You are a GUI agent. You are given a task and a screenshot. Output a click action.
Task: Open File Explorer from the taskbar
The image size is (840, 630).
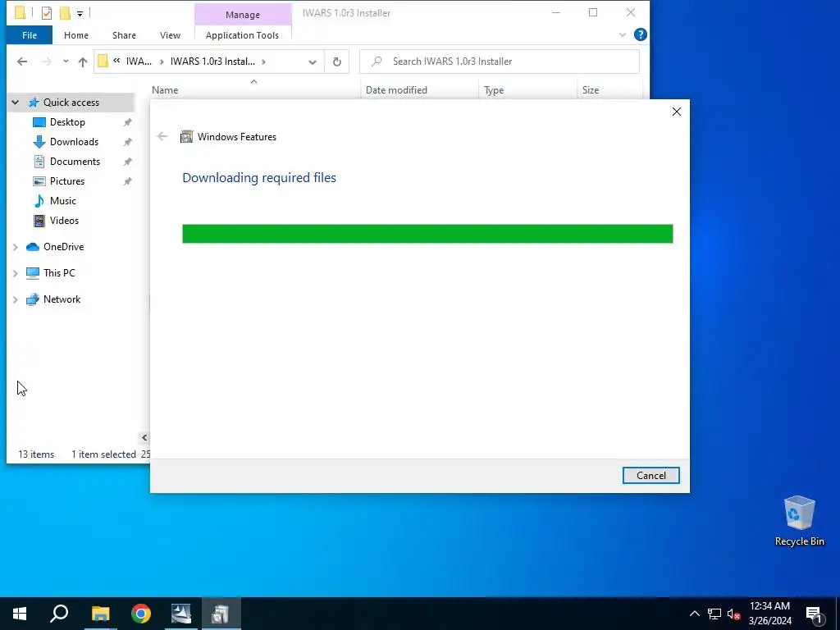100,614
